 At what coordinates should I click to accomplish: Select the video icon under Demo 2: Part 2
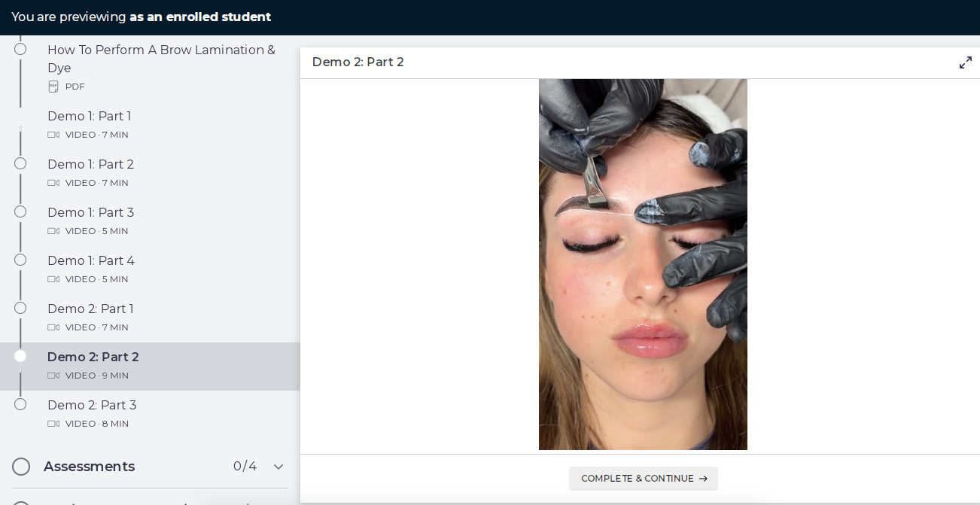click(53, 376)
